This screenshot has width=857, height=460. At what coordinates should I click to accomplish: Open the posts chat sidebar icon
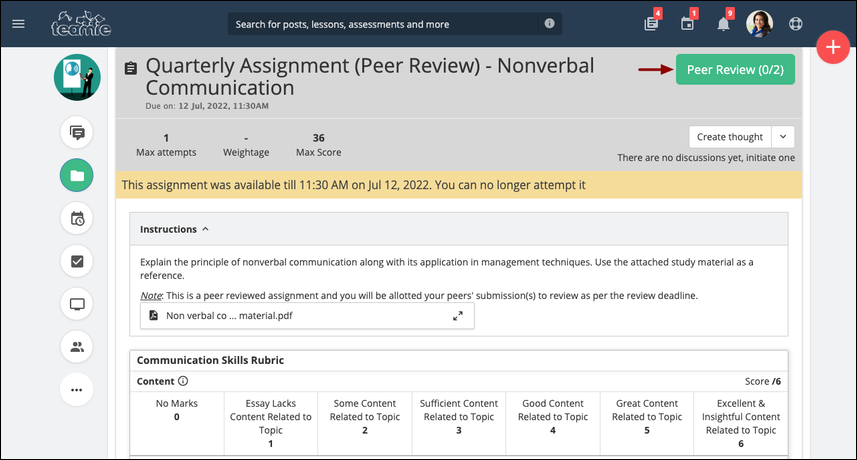coord(77,132)
